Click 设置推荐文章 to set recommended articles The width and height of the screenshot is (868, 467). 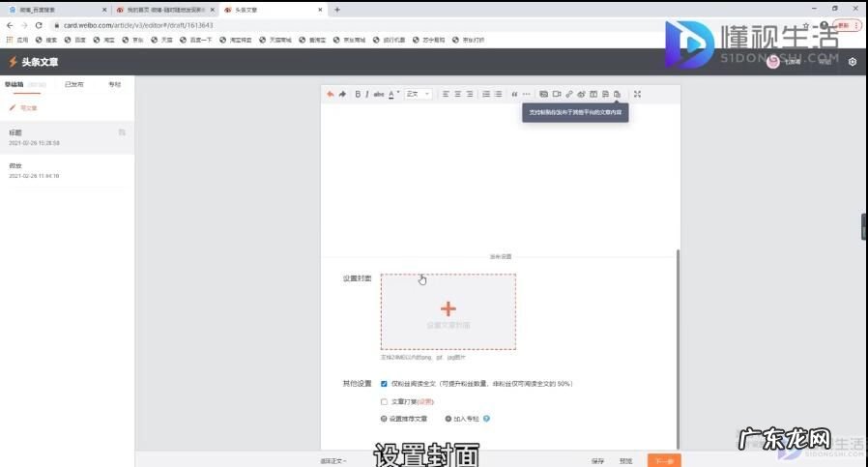click(404, 419)
